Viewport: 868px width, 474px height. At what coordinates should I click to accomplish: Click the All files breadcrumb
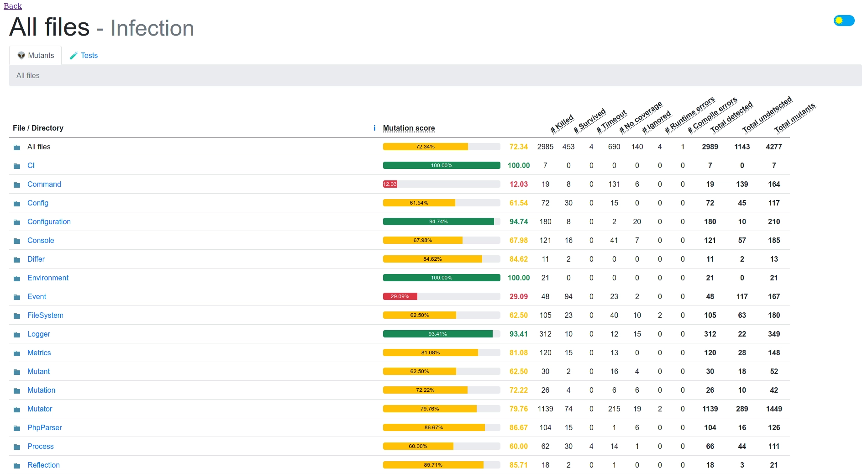click(28, 76)
